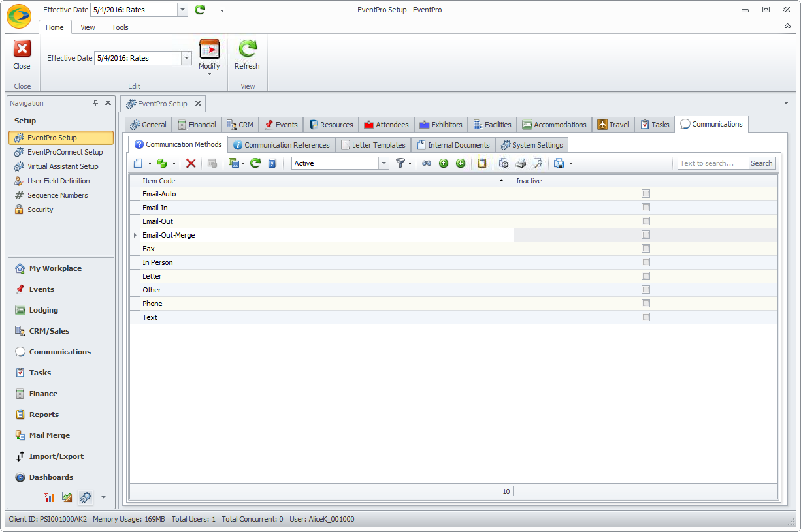
Task: Tick the Inactive checkbox for Letter
Action: coord(646,276)
